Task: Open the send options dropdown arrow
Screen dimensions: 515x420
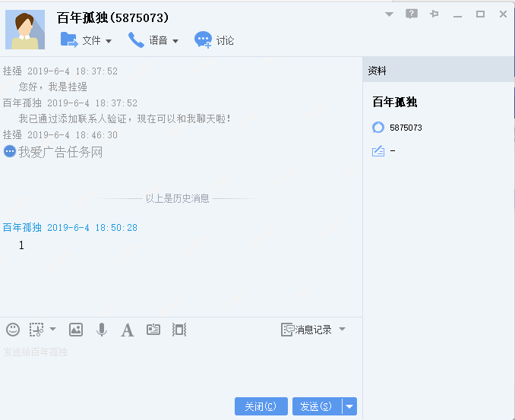Action: coord(349,406)
